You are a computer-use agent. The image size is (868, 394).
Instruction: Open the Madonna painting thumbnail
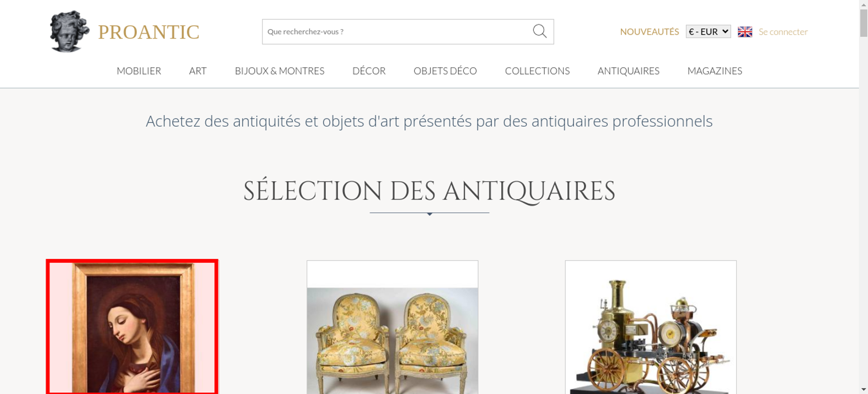click(x=132, y=327)
